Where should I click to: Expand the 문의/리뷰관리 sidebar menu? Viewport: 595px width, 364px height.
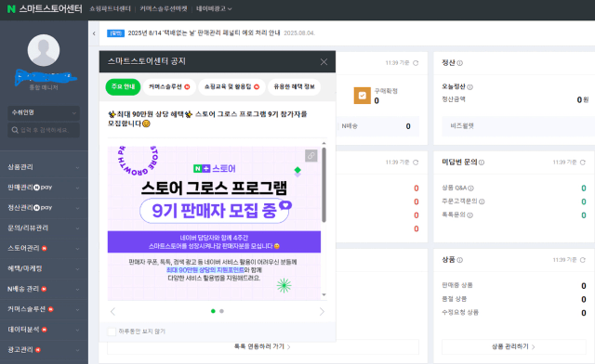[x=44, y=227]
